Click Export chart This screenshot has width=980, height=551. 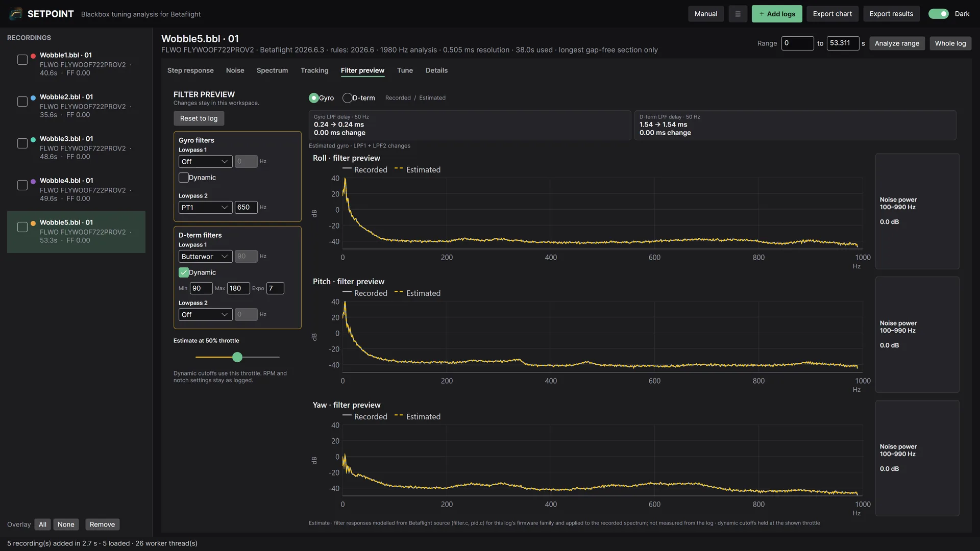pos(832,14)
